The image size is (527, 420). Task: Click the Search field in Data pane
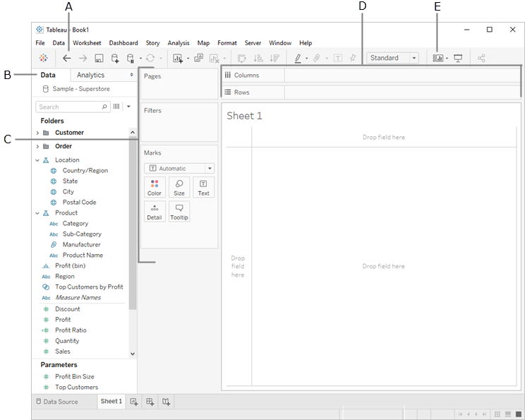(69, 107)
